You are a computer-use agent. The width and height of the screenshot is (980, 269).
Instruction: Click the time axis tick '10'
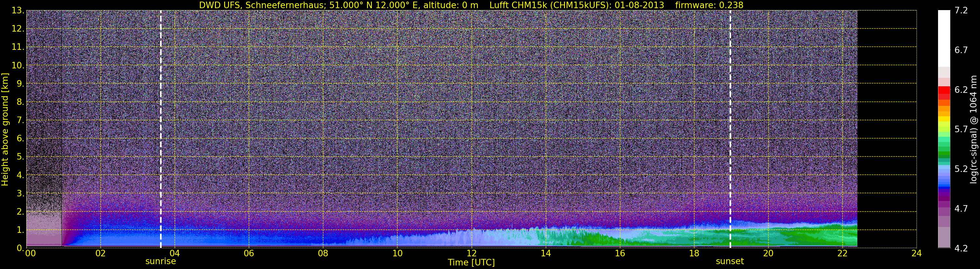(397, 253)
